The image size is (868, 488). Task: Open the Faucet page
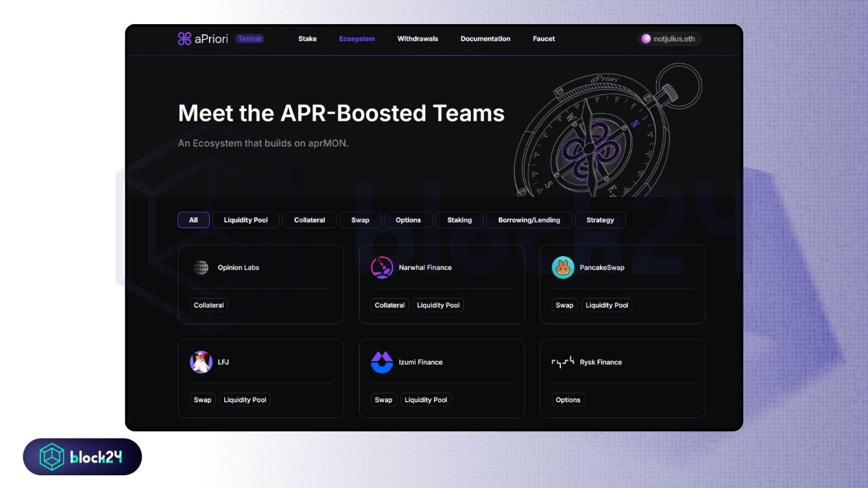(544, 39)
